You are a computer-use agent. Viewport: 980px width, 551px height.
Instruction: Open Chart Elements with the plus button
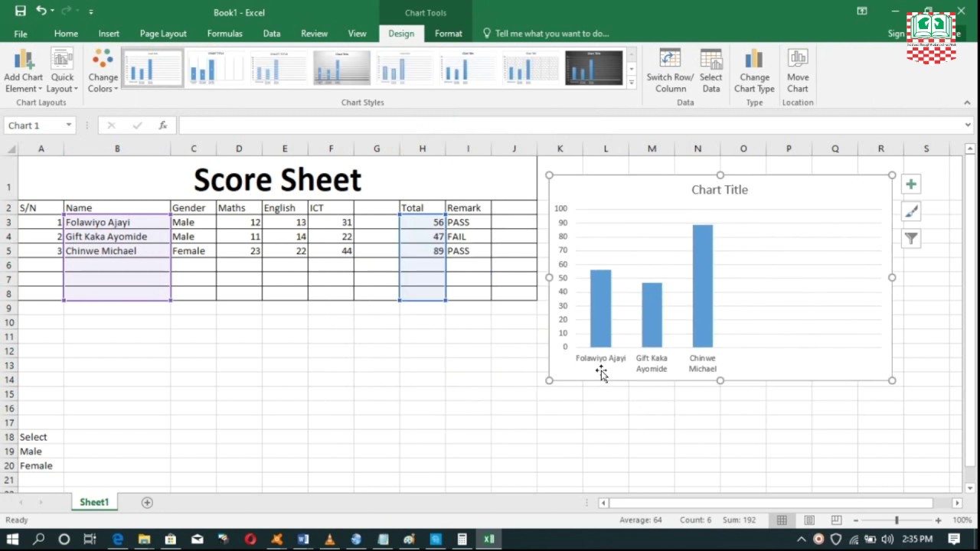(911, 184)
